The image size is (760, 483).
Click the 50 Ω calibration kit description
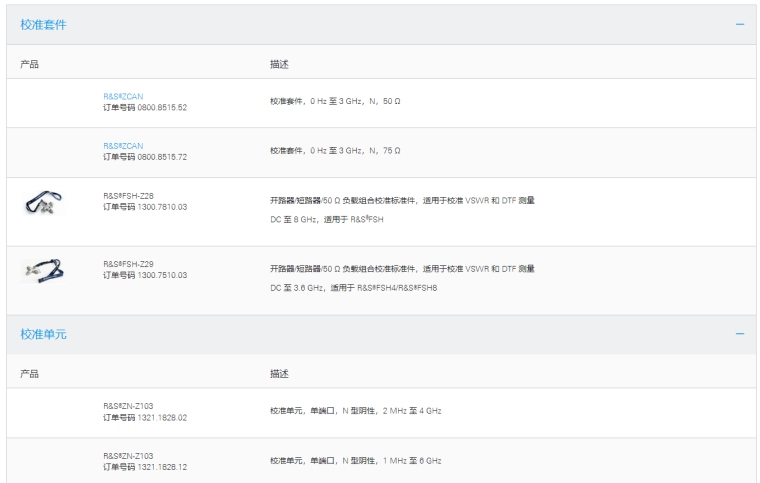coord(335,102)
